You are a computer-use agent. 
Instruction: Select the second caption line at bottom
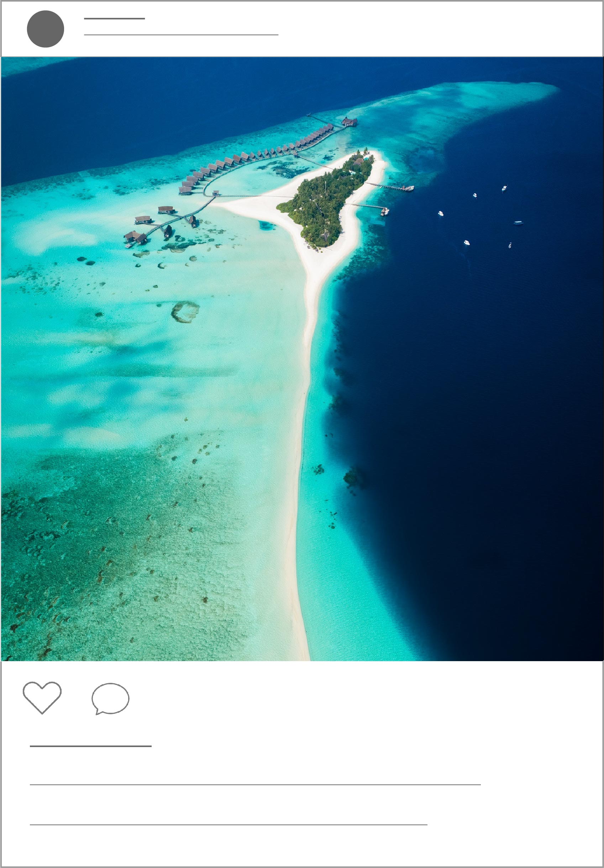(228, 825)
